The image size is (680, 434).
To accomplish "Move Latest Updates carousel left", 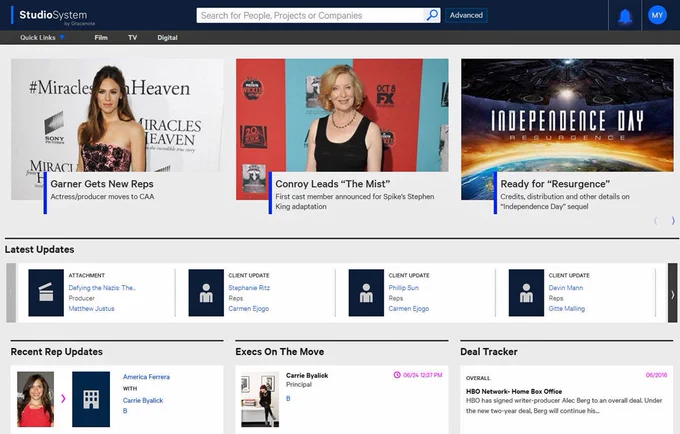I will [11, 293].
